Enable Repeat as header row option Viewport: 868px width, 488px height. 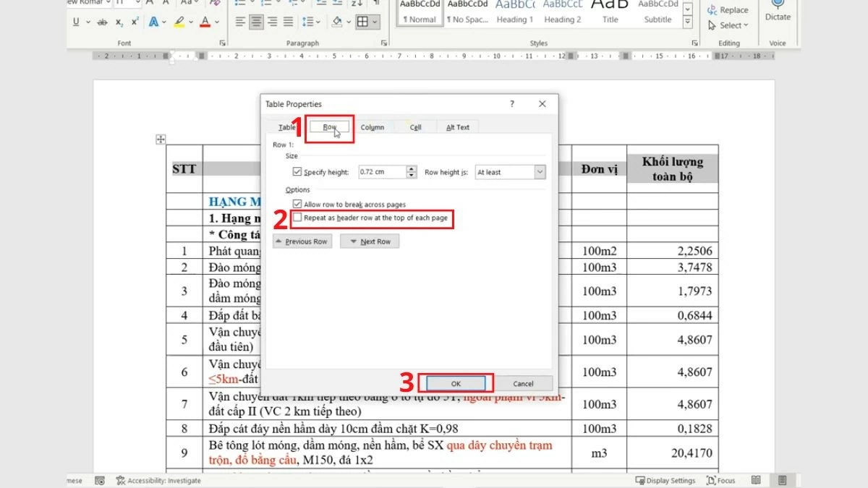297,218
